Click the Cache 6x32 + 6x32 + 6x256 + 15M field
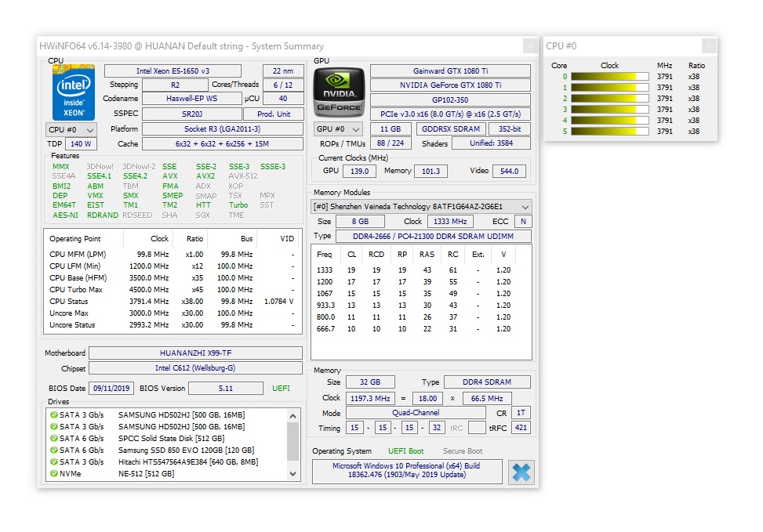The image size is (763, 532). 223,144
